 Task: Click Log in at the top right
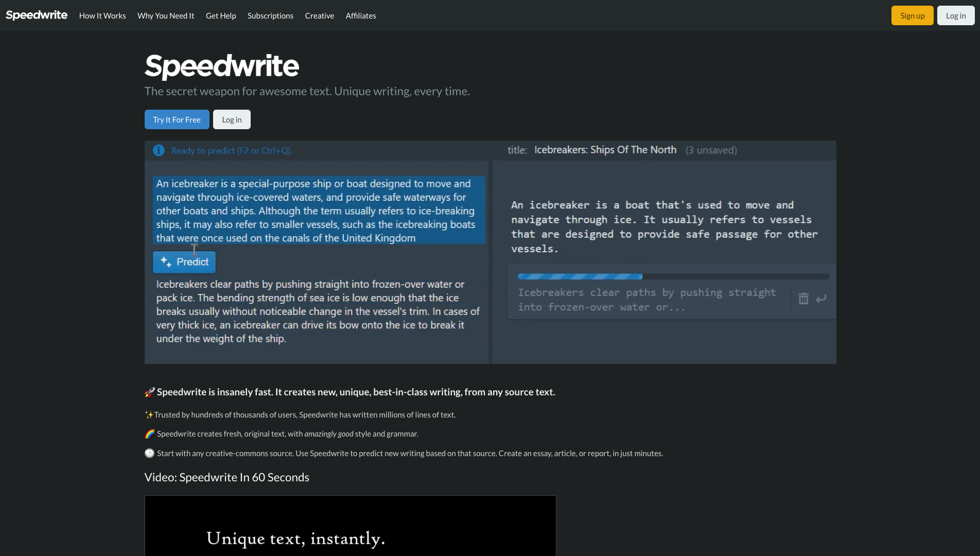pyautogui.click(x=955, y=15)
